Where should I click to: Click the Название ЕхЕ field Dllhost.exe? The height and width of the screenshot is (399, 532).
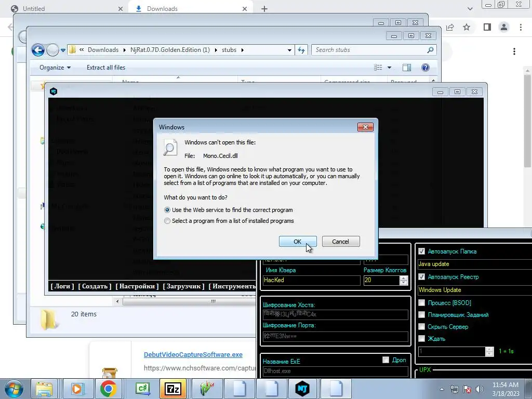pos(335,371)
